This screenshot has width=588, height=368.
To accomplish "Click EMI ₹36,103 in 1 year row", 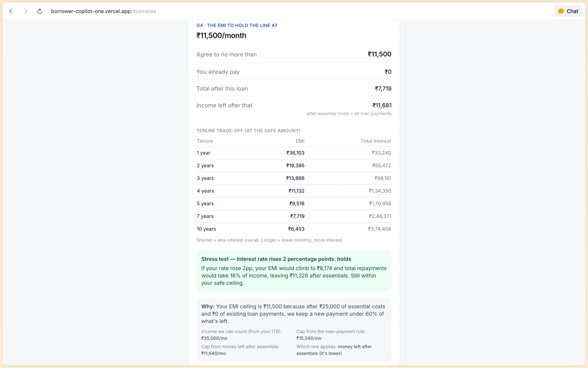I will pyautogui.click(x=295, y=153).
